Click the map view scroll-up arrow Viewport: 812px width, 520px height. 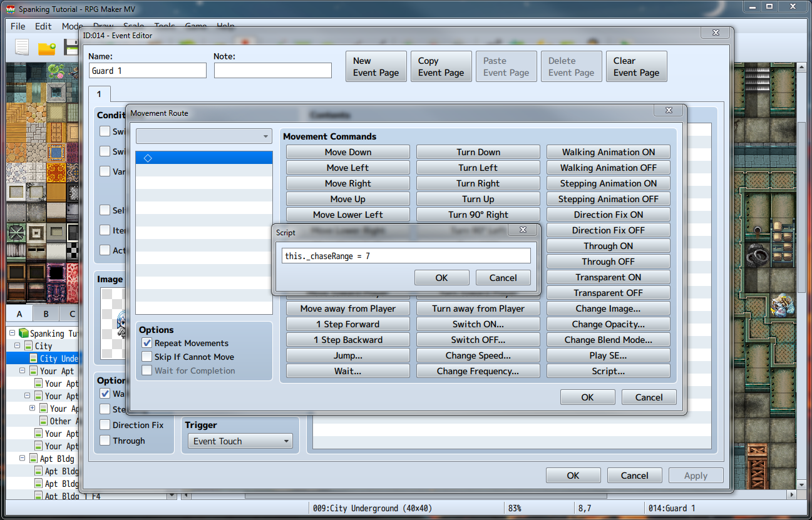(x=801, y=66)
